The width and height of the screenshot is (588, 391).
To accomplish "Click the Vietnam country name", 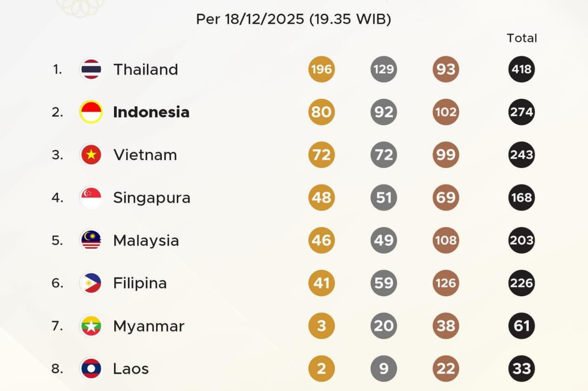I will coord(145,155).
